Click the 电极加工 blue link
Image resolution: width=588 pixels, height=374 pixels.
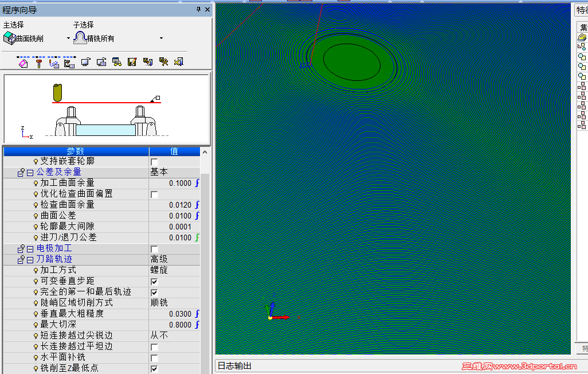tap(54, 248)
